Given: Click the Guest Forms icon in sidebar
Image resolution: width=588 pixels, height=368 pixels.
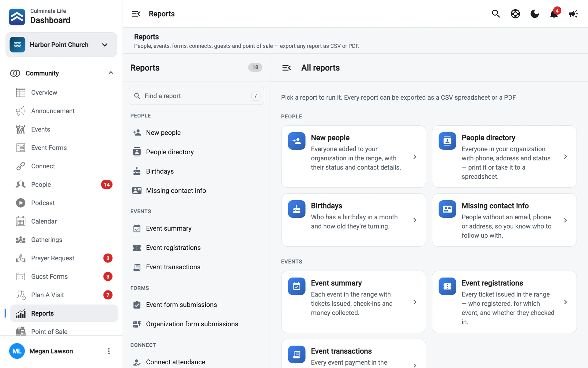Looking at the screenshot, I should (21, 277).
